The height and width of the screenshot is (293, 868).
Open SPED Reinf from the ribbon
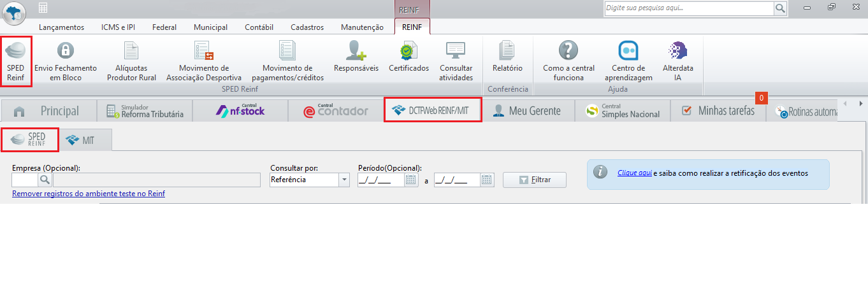[16, 62]
